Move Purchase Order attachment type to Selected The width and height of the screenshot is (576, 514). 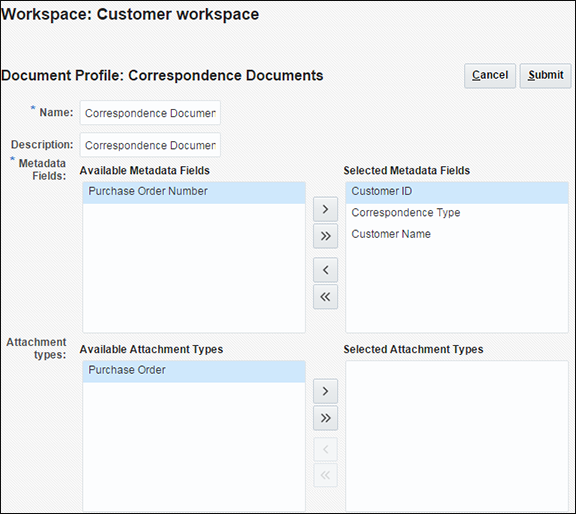tap(325, 391)
